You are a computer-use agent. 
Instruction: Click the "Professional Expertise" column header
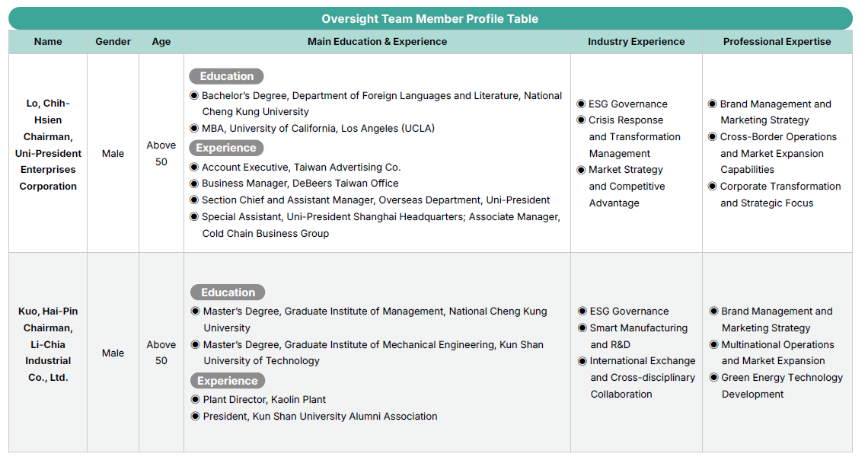pyautogui.click(x=777, y=42)
